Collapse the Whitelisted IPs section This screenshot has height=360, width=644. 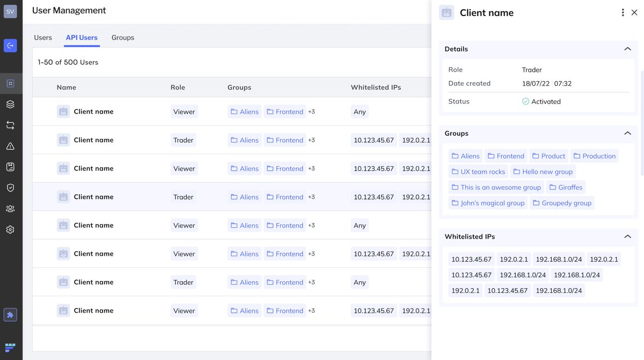(x=627, y=237)
